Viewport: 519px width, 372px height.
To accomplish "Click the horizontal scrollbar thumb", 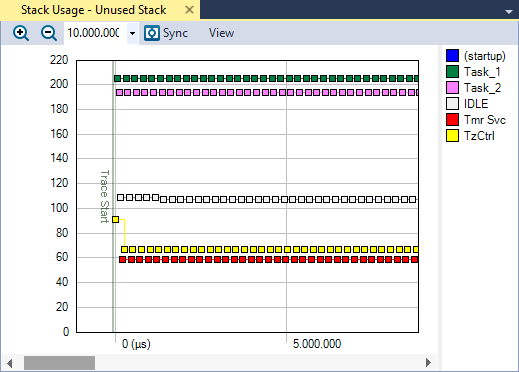I will (59, 363).
